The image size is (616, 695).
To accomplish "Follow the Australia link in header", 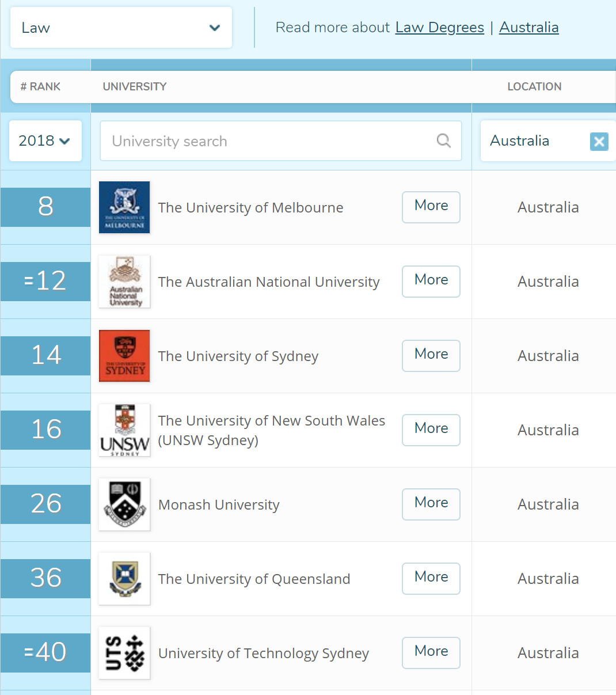I will (528, 27).
